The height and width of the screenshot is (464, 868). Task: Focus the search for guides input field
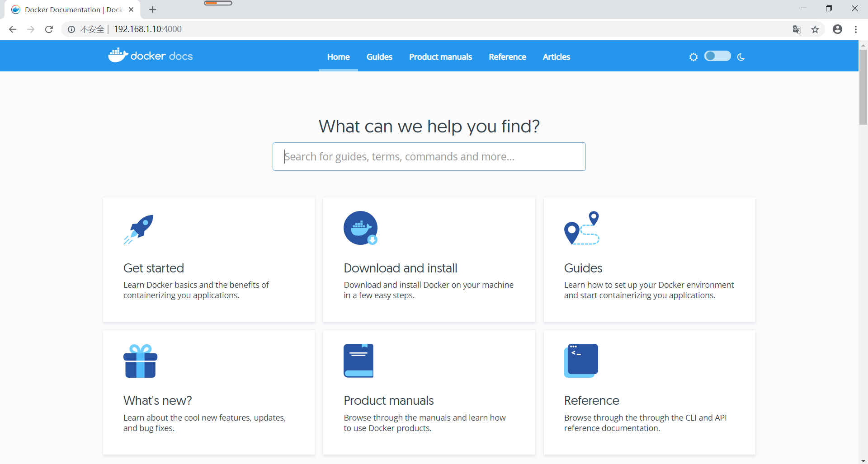click(x=429, y=156)
